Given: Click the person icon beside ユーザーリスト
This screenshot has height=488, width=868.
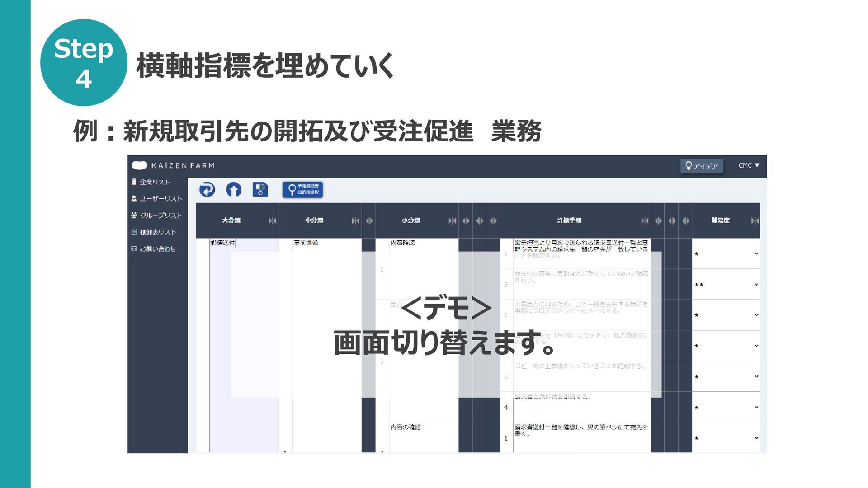Looking at the screenshot, I should coord(134,198).
